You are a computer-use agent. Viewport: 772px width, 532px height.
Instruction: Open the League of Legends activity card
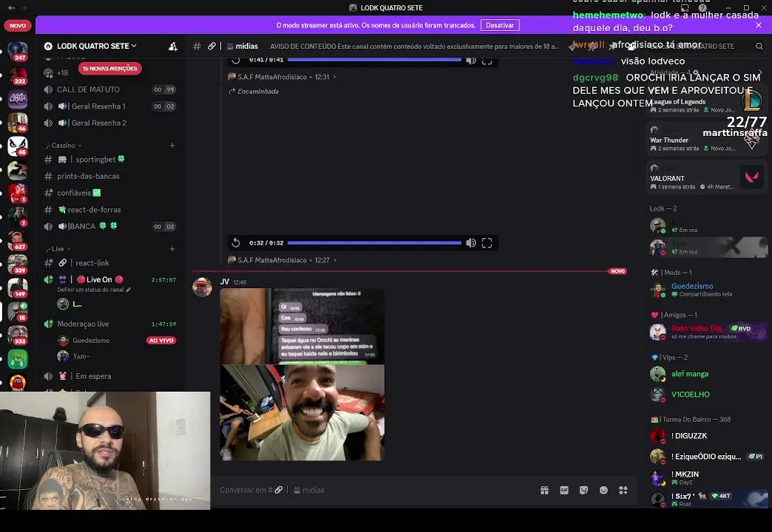pos(707,100)
